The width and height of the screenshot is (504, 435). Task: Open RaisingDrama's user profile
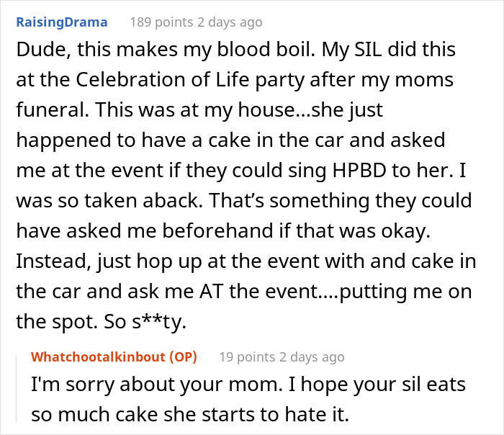pyautogui.click(x=60, y=22)
